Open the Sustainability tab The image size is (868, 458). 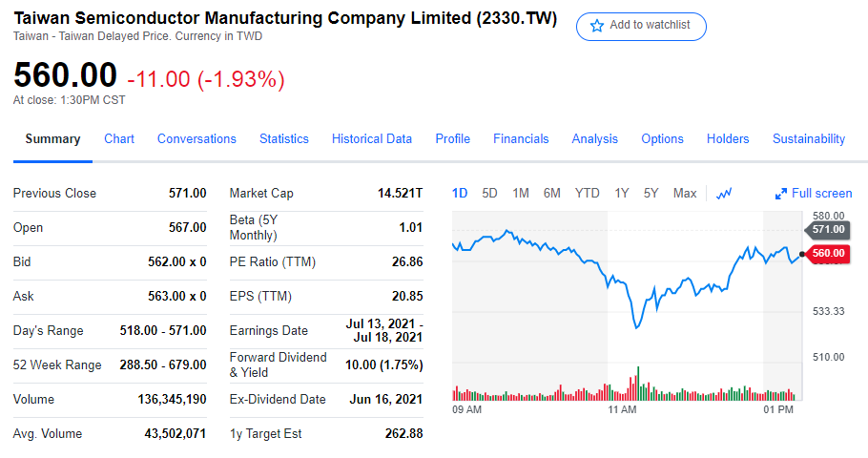pos(809,138)
